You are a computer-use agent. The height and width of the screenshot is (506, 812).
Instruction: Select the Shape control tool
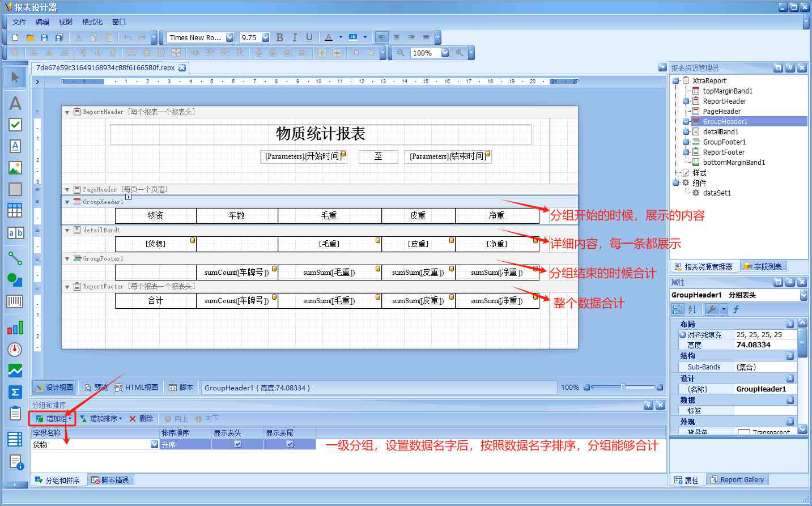(15, 279)
